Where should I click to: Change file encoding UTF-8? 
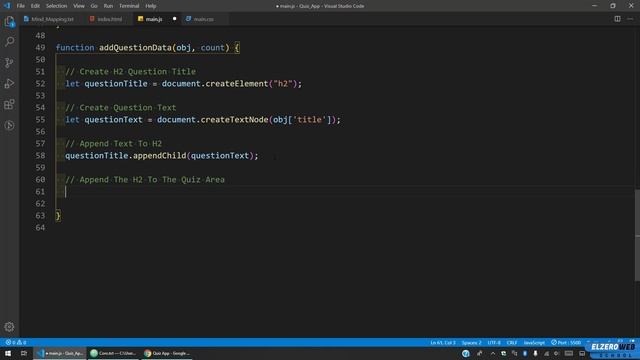coord(494,342)
